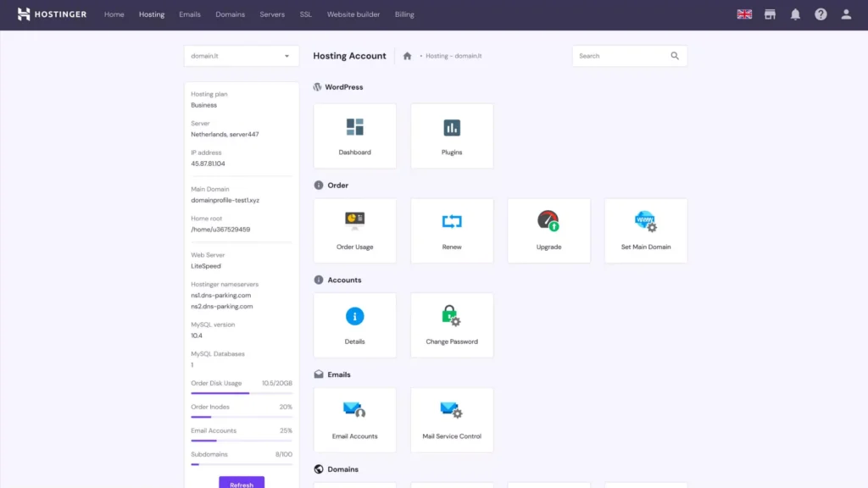Click the IP address 45.87.81.104
The height and width of the screenshot is (488, 868).
coord(209,164)
